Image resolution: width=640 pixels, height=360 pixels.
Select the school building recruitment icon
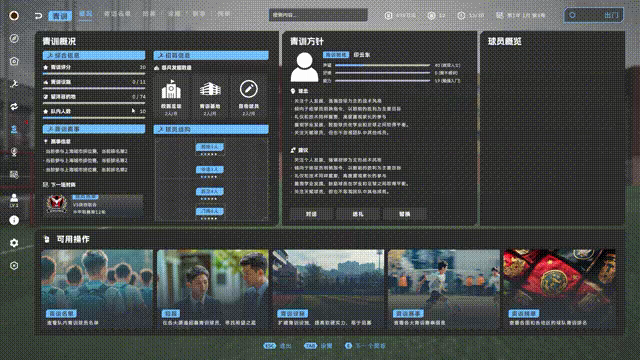click(x=171, y=90)
